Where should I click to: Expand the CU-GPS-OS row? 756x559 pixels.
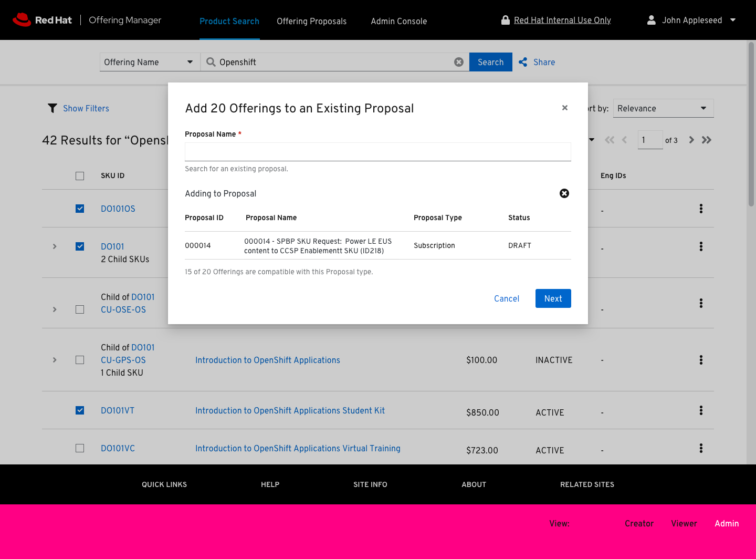(55, 360)
